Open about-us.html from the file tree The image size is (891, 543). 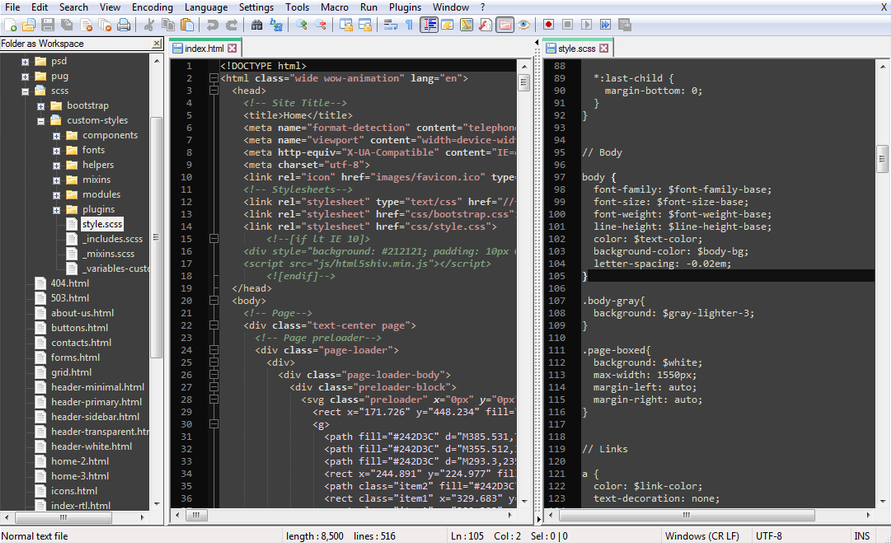tap(81, 313)
